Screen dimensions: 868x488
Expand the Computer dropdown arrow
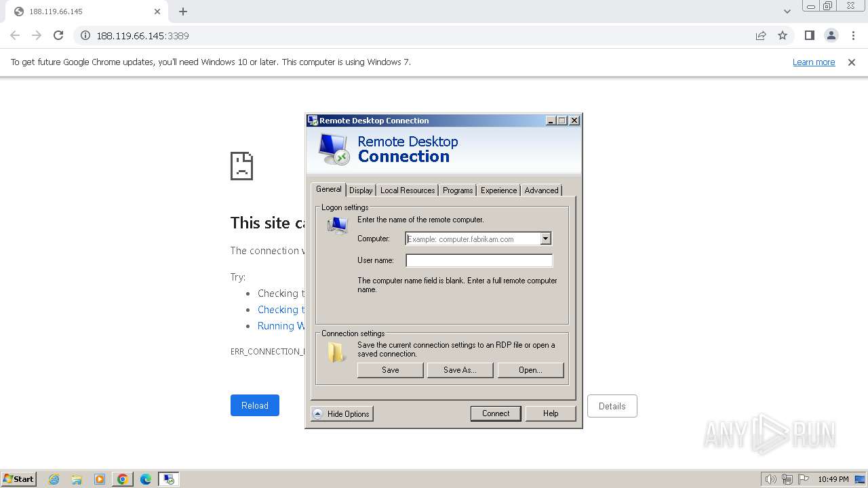pos(545,239)
